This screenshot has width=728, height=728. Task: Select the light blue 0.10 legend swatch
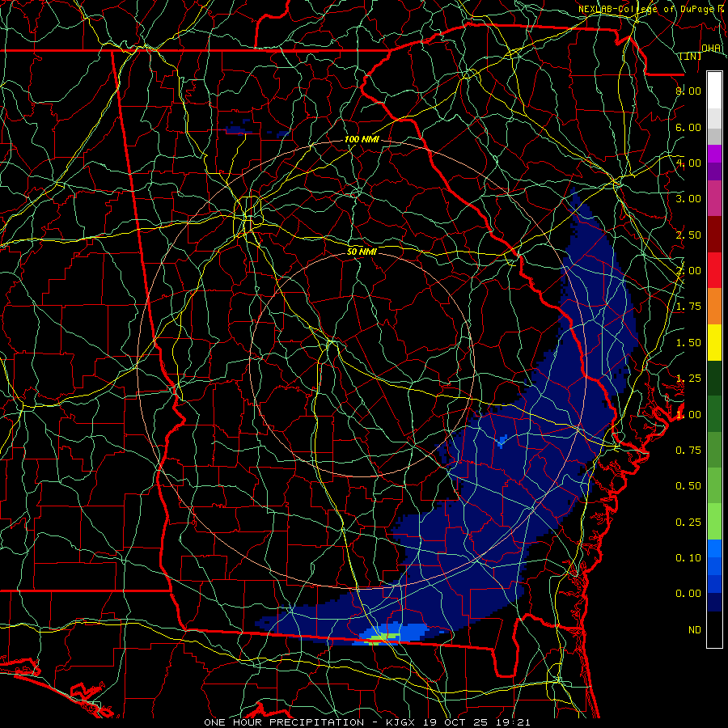coord(714,548)
